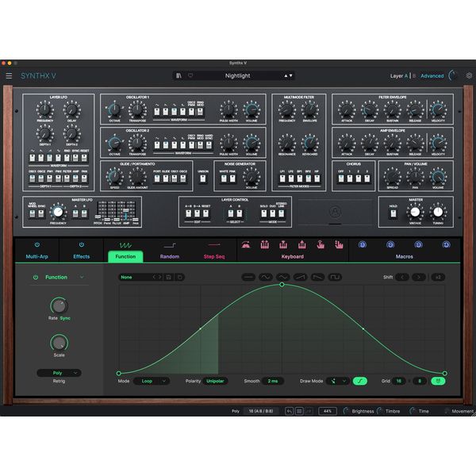Toggle the Effects power button
The height and width of the screenshot is (476, 476).
[x=82, y=244]
